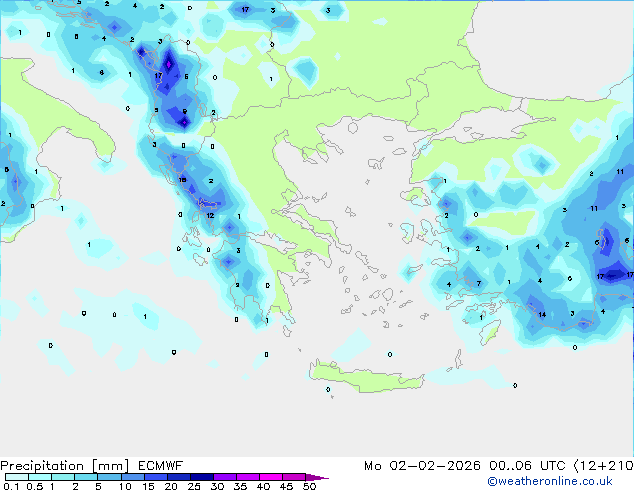Click the above-50 mm legend arrow tip
The height and width of the screenshot is (490, 634).
pyautogui.click(x=317, y=478)
